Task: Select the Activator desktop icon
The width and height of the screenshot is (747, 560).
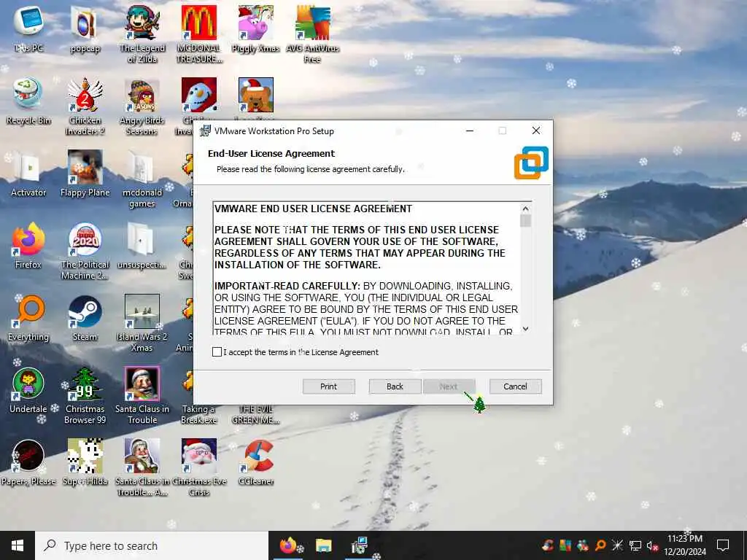Action: click(x=28, y=174)
